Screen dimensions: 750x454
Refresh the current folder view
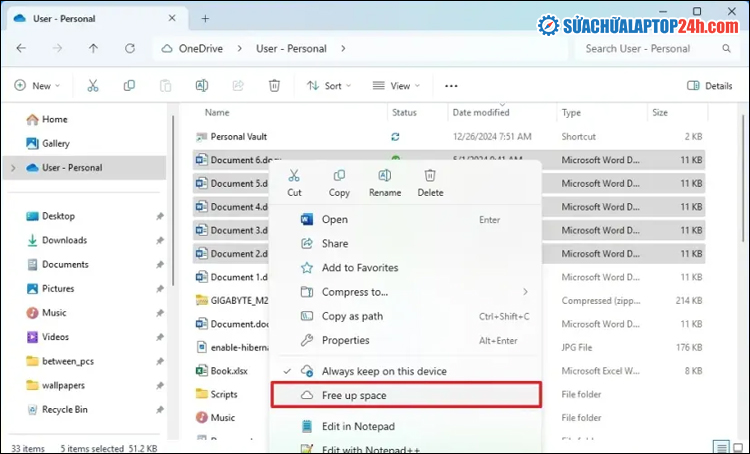tap(129, 48)
